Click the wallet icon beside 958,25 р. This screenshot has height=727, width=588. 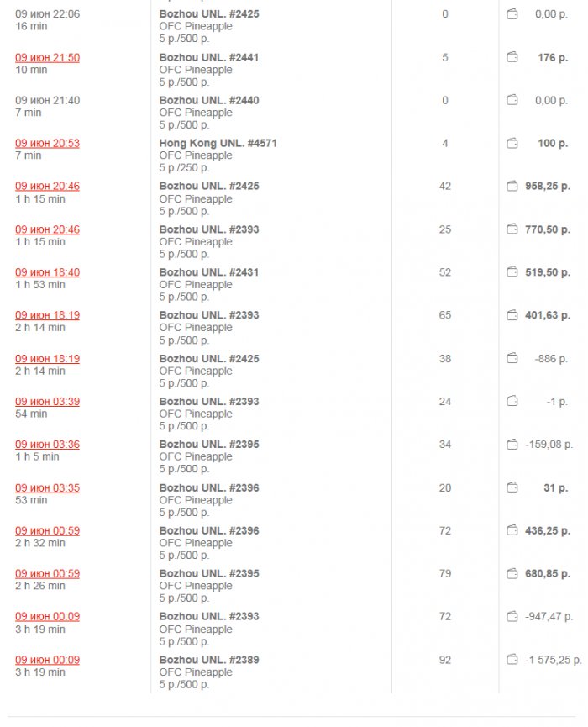[512, 187]
